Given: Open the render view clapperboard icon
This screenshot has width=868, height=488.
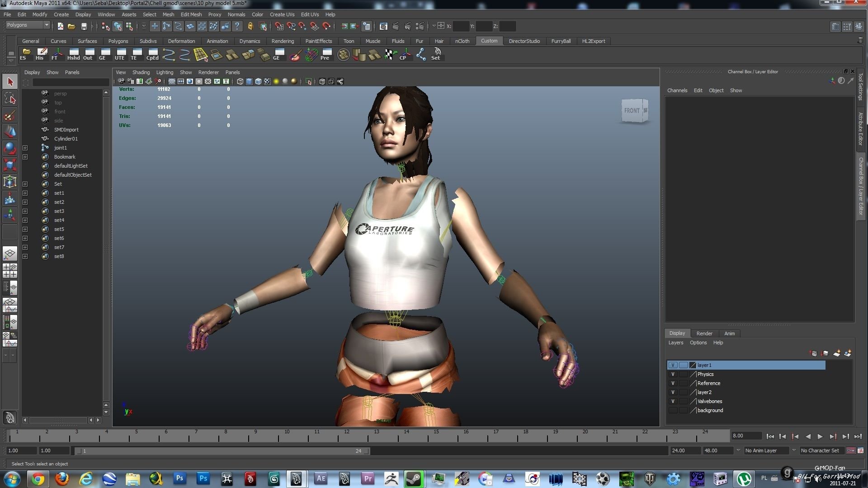Looking at the screenshot, I should [383, 26].
